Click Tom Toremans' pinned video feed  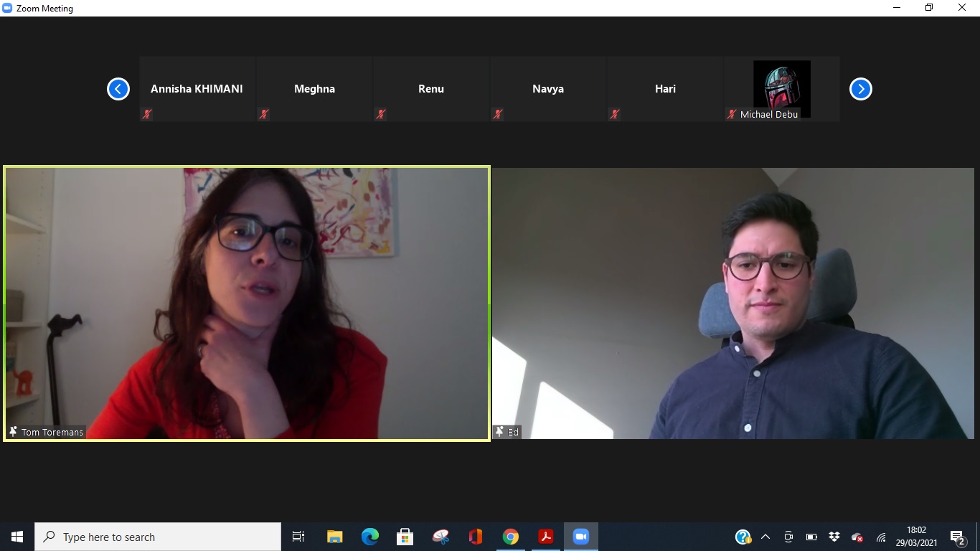coord(247,303)
